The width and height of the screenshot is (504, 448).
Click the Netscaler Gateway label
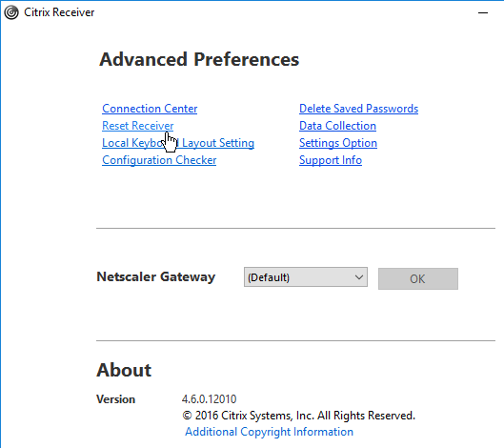tap(156, 277)
